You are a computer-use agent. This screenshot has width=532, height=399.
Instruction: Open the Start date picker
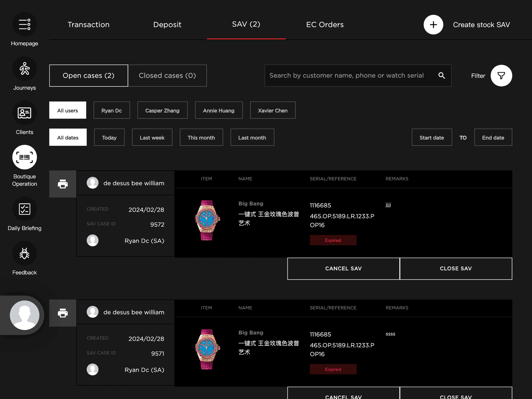[x=431, y=137]
